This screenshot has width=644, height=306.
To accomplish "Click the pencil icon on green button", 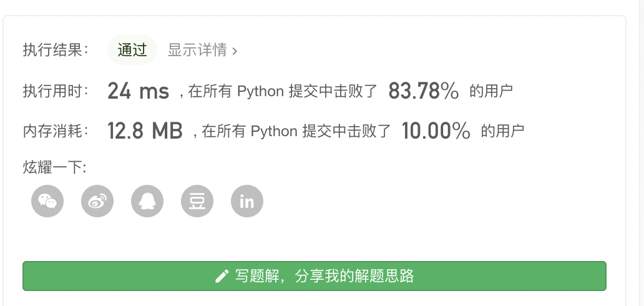I will [x=222, y=276].
